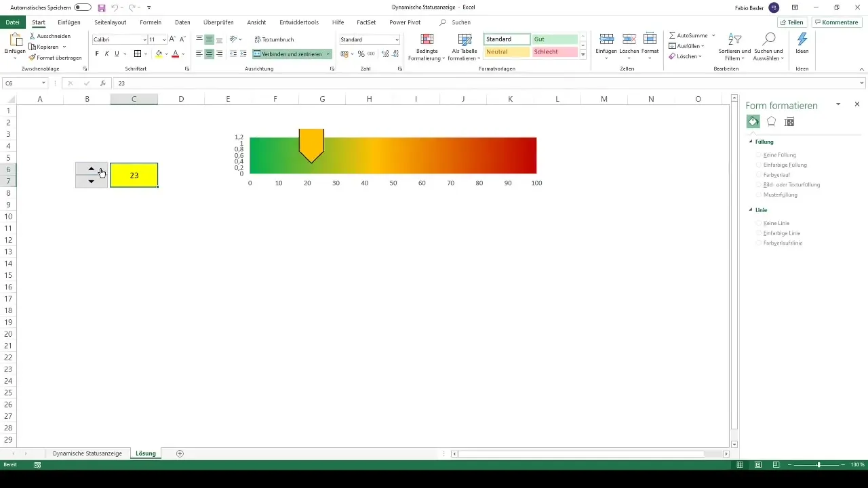
Task: Click the Ideen lightning icon
Action: click(802, 39)
